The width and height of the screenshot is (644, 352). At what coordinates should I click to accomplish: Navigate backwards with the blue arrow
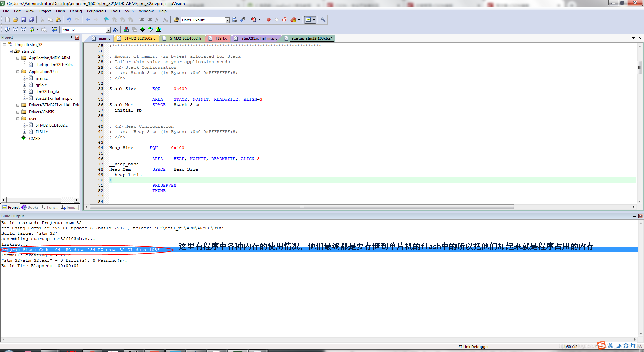(88, 20)
